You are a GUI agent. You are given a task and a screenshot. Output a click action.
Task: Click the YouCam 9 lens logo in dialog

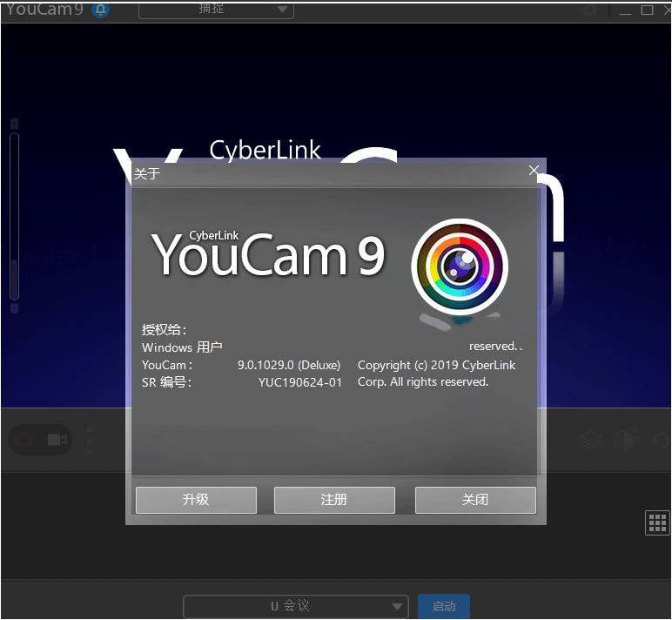click(x=460, y=266)
